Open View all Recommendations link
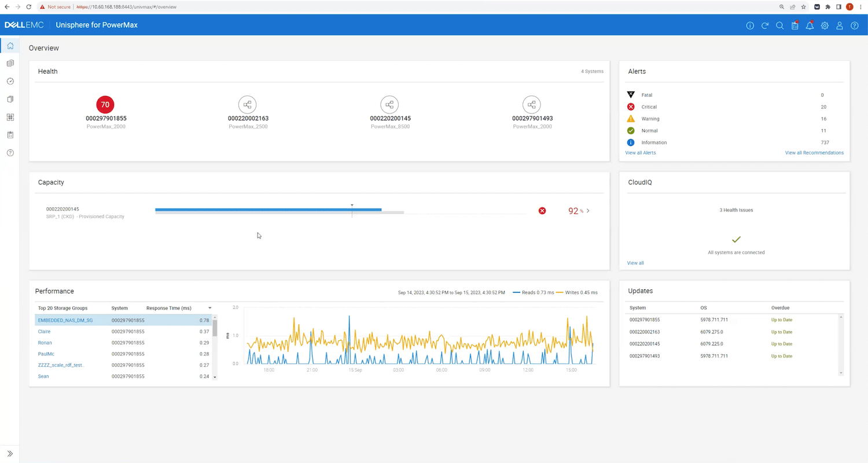 coord(814,153)
